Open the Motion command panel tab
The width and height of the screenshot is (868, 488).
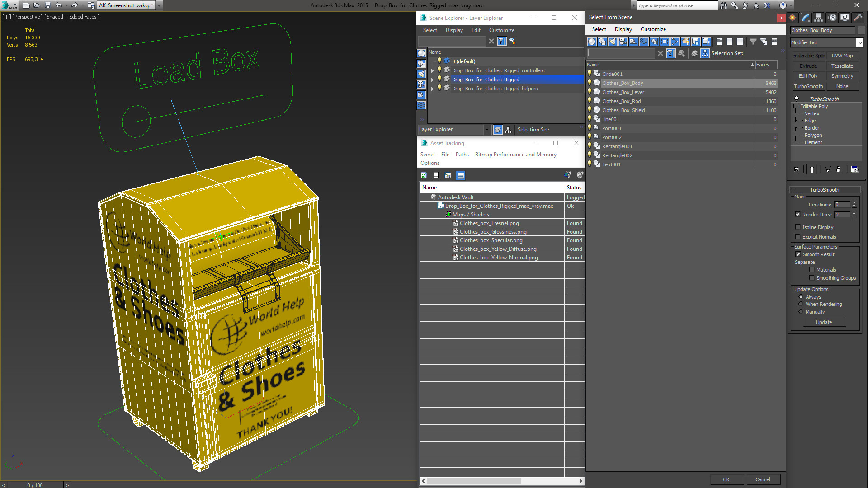pyautogui.click(x=832, y=18)
